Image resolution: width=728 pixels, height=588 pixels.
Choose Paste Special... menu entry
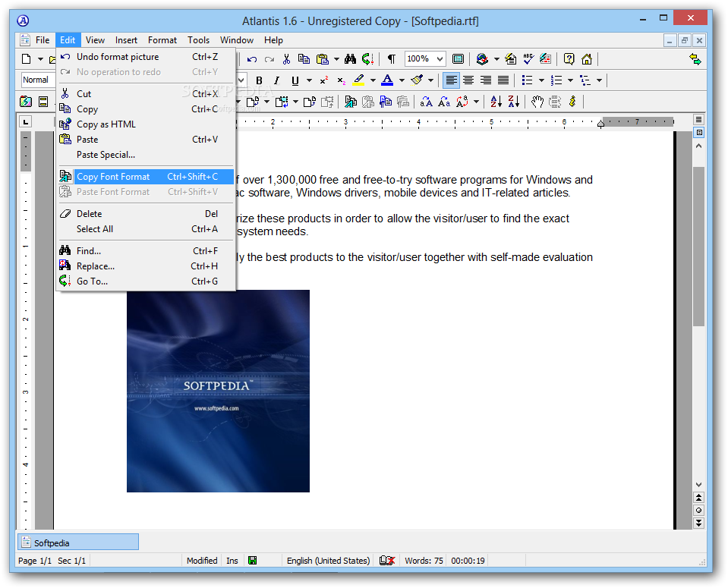click(146, 155)
